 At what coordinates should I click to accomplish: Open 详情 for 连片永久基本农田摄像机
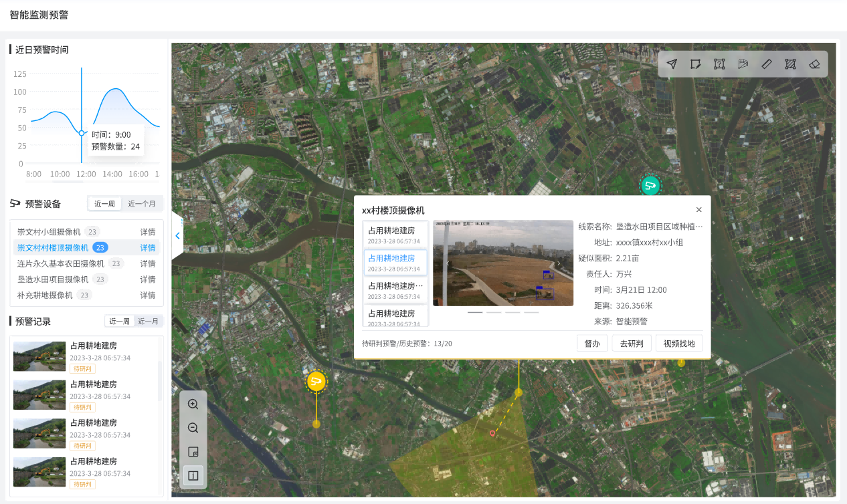point(148,263)
